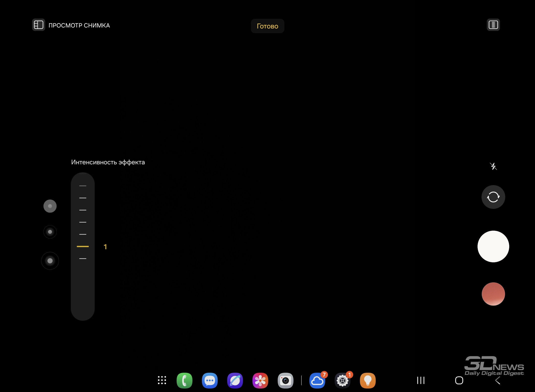Open the green Phone app
The image size is (535, 392).
click(184, 380)
